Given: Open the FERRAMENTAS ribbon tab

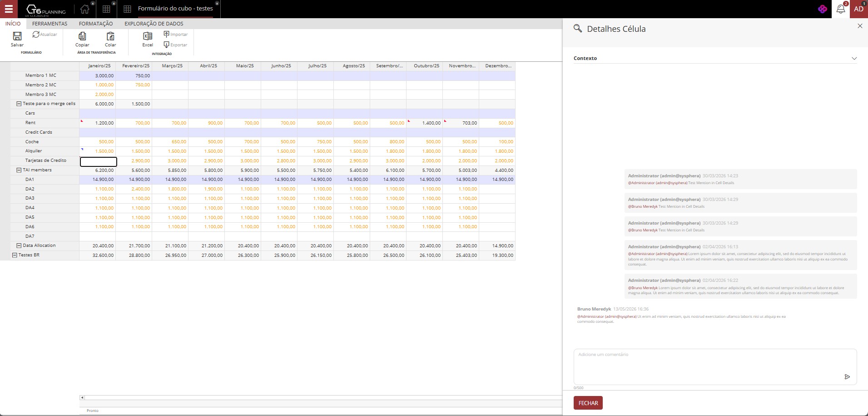Looking at the screenshot, I should [x=50, y=24].
